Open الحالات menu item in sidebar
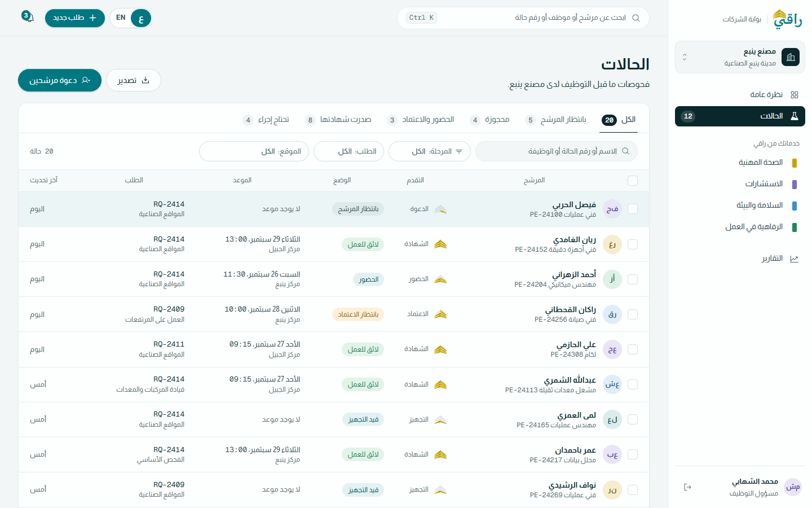 [x=740, y=116]
